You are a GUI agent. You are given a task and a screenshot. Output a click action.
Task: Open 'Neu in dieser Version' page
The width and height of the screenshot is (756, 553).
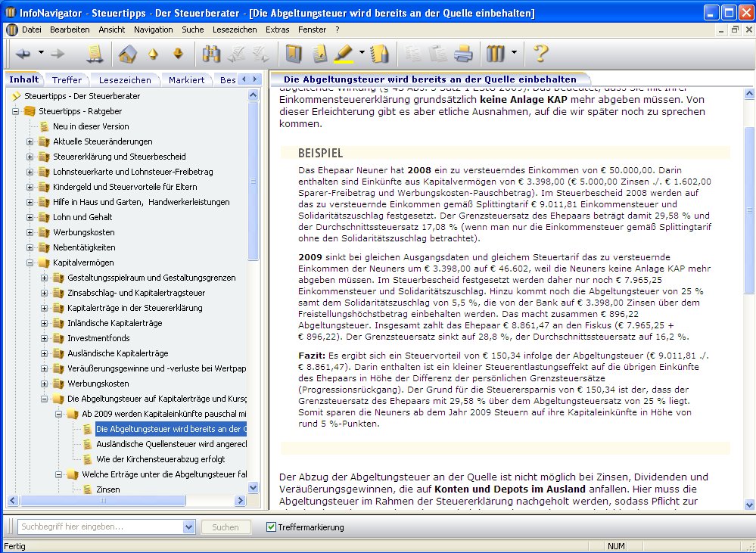point(91,126)
